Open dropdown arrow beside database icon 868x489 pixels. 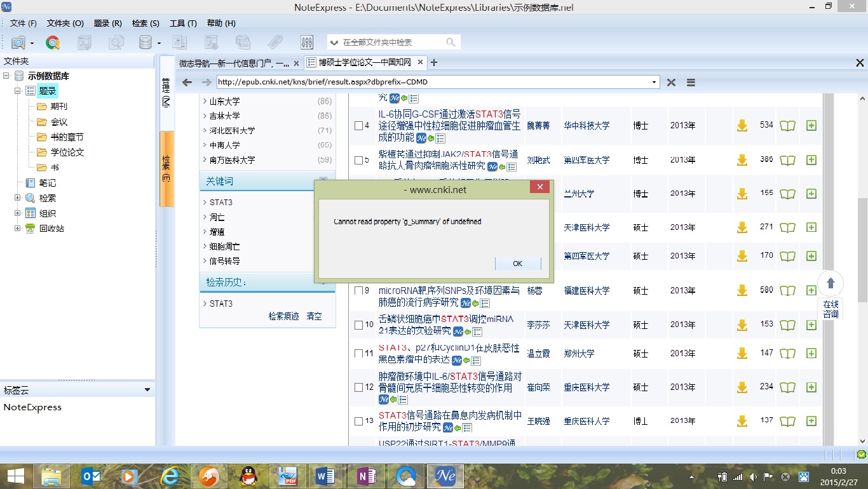159,43
